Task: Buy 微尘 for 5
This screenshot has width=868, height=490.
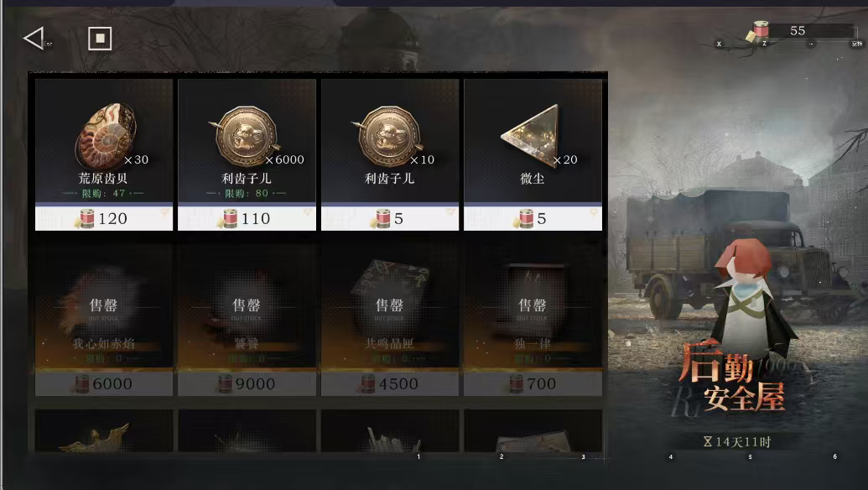Action: pos(533,219)
